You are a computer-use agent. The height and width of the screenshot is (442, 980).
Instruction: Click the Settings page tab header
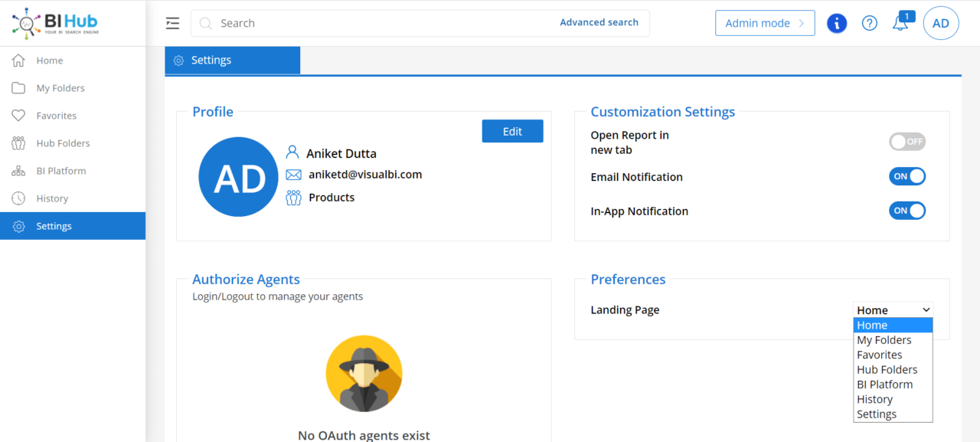233,61
